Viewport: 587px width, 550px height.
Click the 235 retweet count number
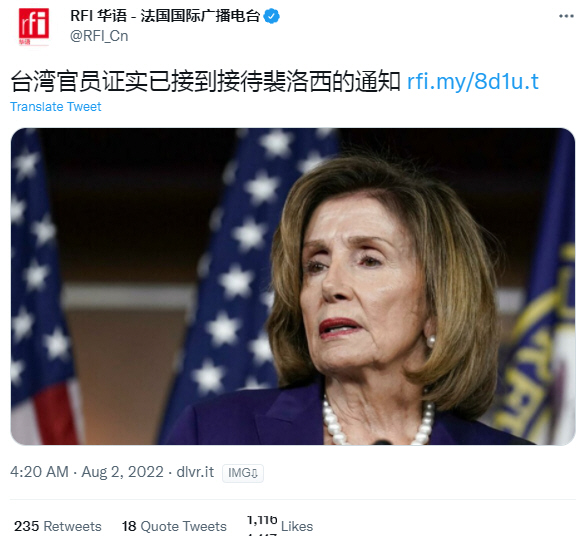pyautogui.click(x=27, y=526)
